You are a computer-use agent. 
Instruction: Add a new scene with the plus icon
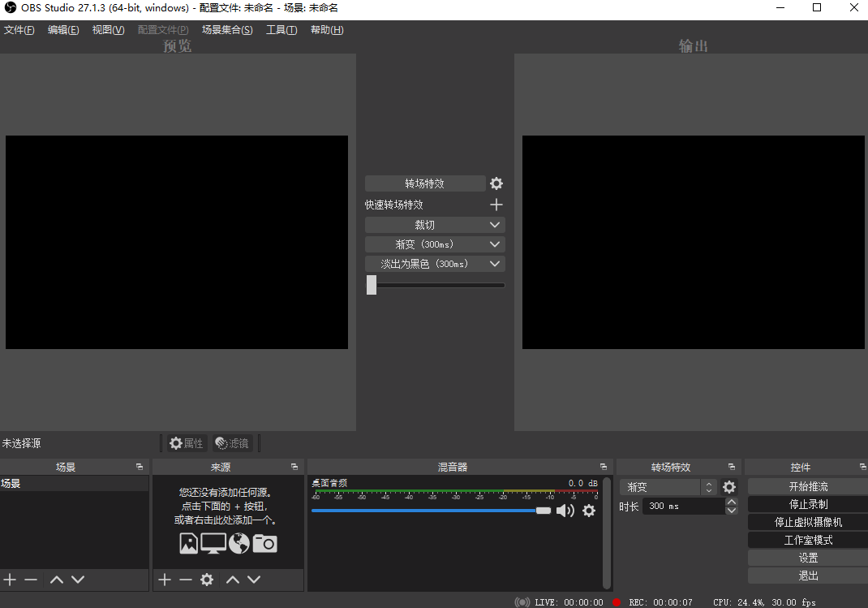[x=10, y=580]
